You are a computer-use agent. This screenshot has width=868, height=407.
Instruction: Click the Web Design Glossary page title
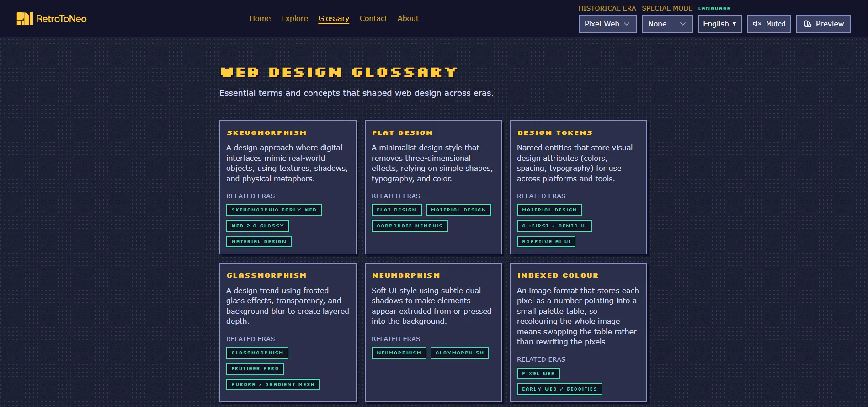point(339,72)
